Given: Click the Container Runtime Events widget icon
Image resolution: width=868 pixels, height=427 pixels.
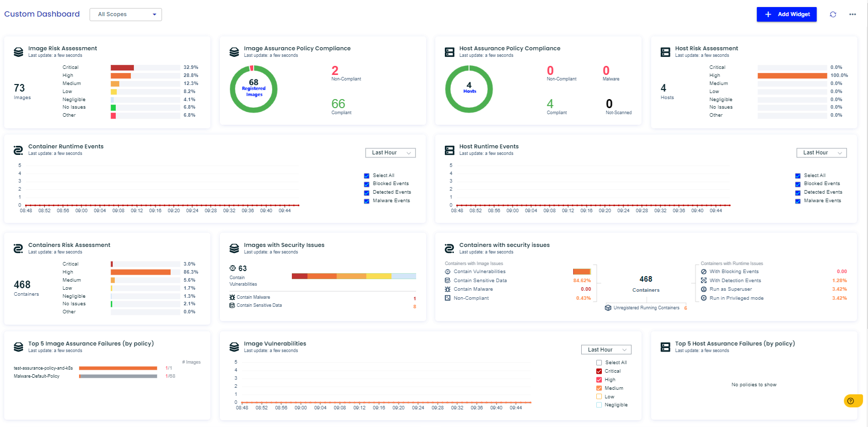Looking at the screenshot, I should click(19, 150).
